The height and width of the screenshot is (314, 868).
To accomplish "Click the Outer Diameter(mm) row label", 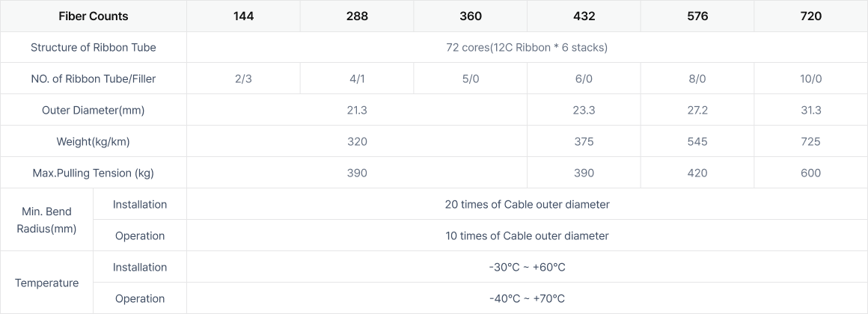I will [x=93, y=110].
